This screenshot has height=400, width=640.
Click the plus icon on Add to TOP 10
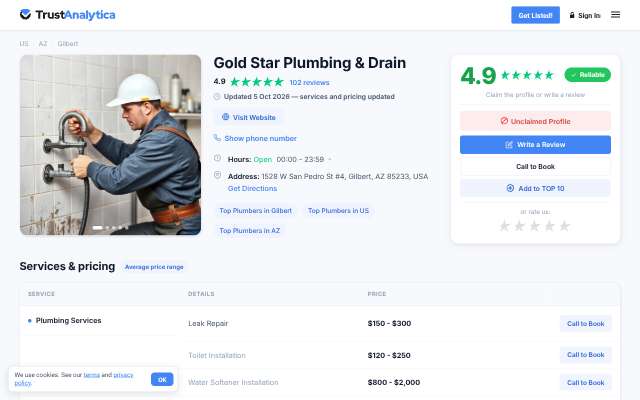click(x=510, y=188)
